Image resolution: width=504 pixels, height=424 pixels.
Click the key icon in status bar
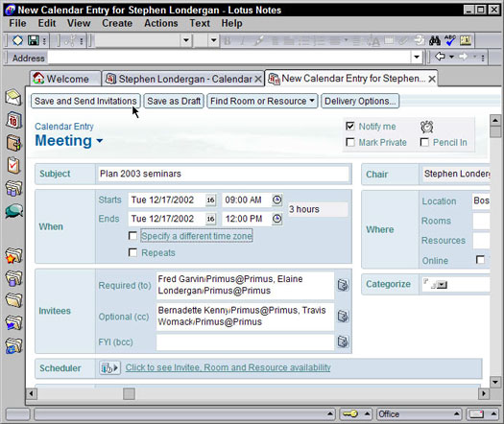(350, 413)
